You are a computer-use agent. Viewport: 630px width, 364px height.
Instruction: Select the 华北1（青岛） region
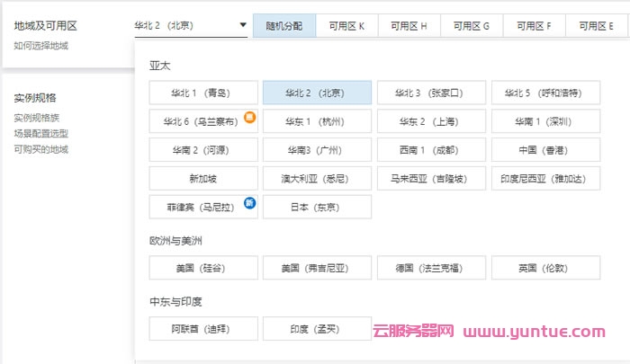[x=204, y=93]
